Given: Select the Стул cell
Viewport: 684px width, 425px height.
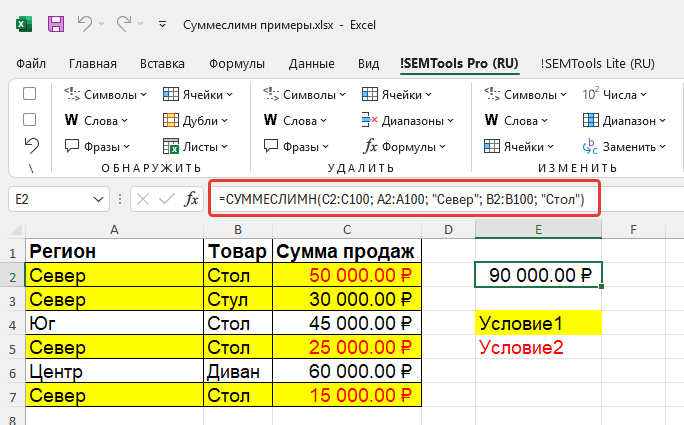Looking at the screenshot, I should pyautogui.click(x=238, y=299).
